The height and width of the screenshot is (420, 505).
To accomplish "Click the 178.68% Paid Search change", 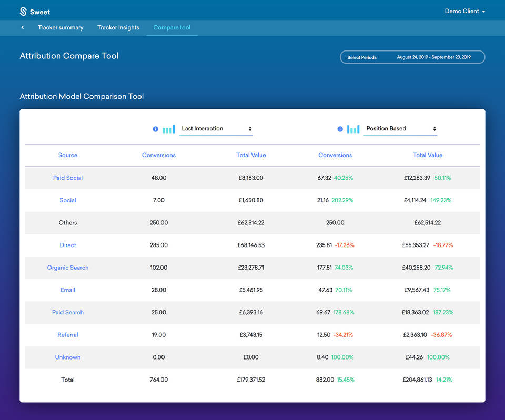I will 344,313.
